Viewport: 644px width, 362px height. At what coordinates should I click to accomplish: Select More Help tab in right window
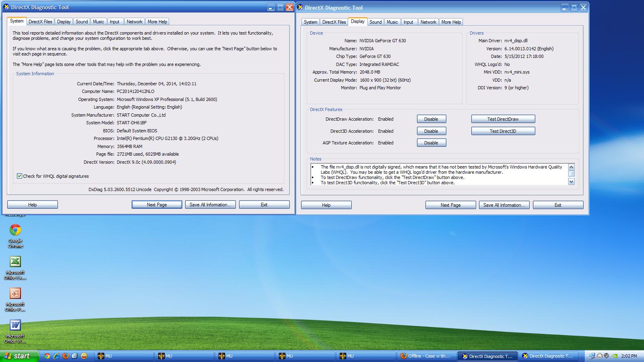(x=451, y=22)
